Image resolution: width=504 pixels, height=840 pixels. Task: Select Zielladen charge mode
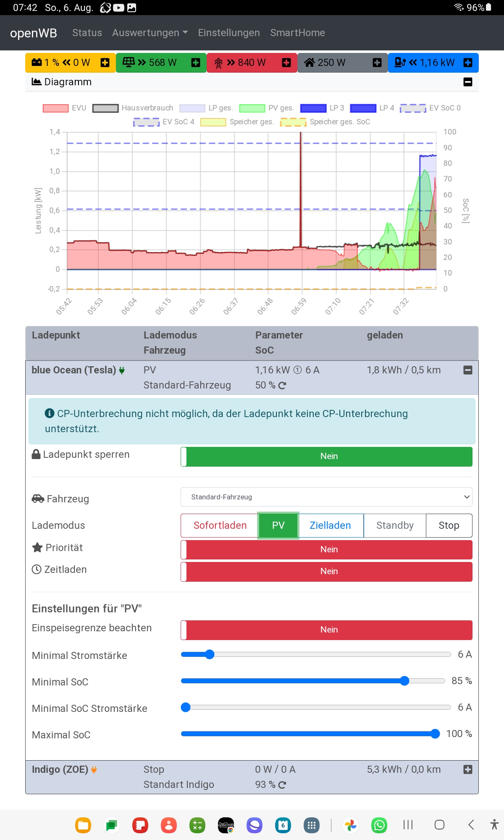click(331, 525)
